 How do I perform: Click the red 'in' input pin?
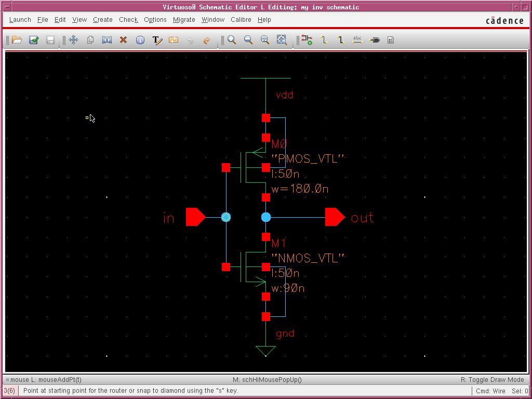195,217
